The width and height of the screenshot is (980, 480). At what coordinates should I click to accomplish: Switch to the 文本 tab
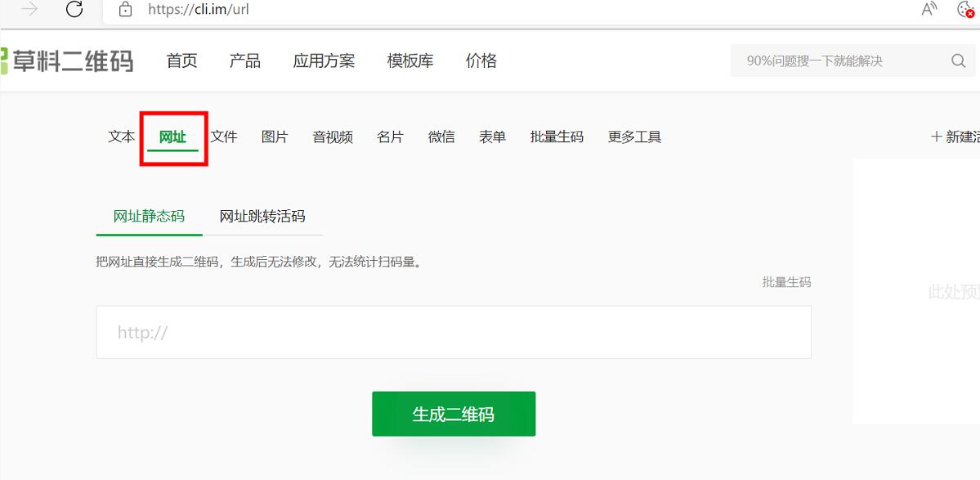[121, 137]
